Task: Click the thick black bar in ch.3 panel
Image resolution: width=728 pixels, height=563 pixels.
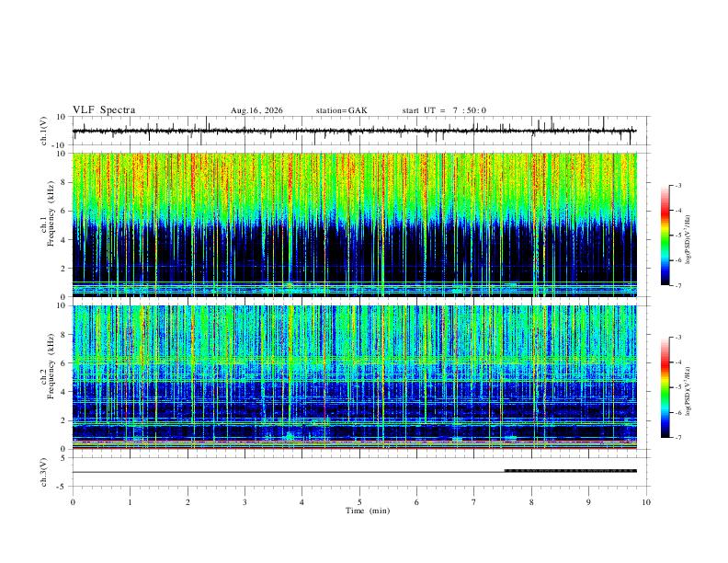Action: 571,471
